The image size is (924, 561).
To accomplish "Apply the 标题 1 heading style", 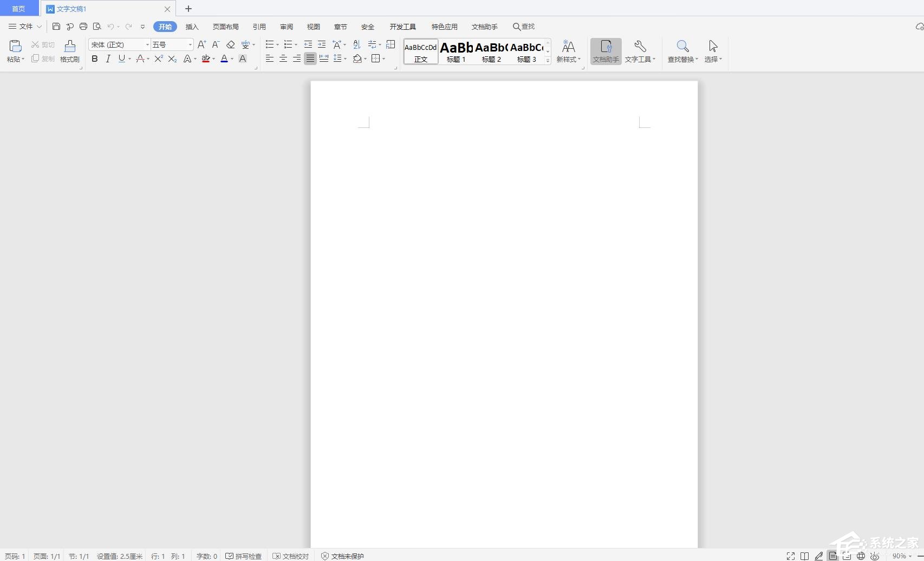I will click(456, 51).
